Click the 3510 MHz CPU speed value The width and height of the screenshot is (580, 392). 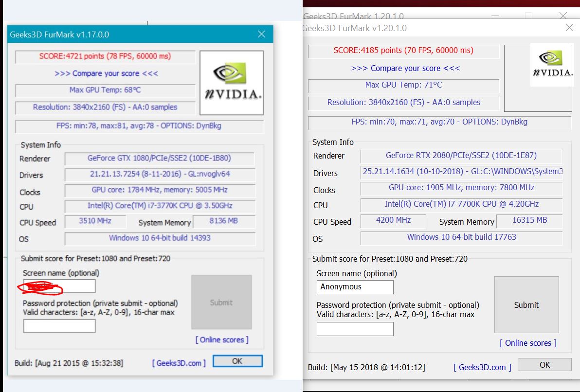tap(95, 221)
